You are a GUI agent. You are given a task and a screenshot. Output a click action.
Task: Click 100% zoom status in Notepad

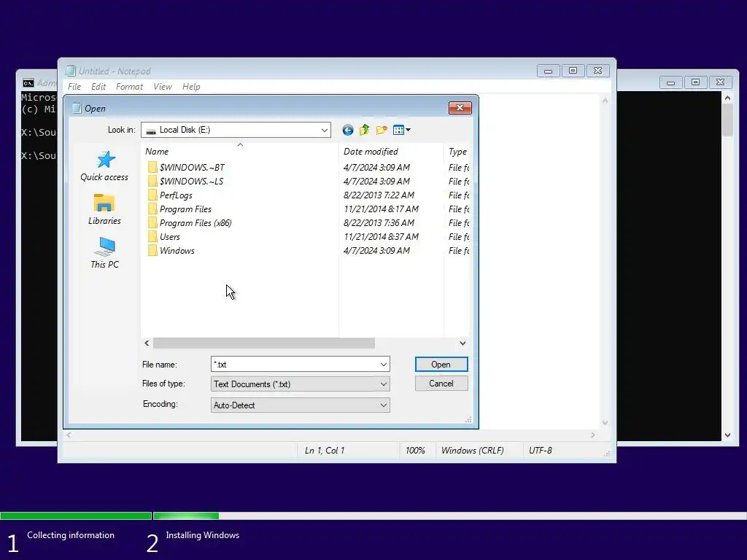click(x=415, y=451)
